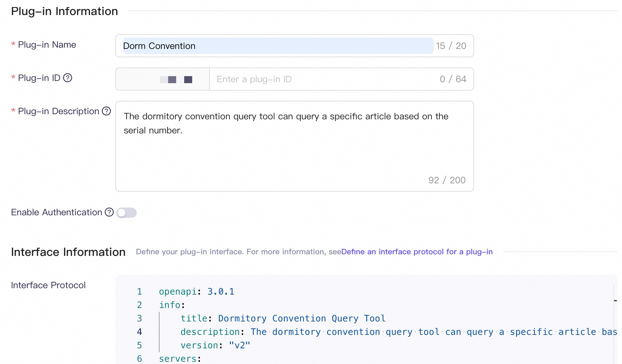Screen dimensions: 622x364
Task: Click the 'version: "v2"' code line
Action: point(215,345)
